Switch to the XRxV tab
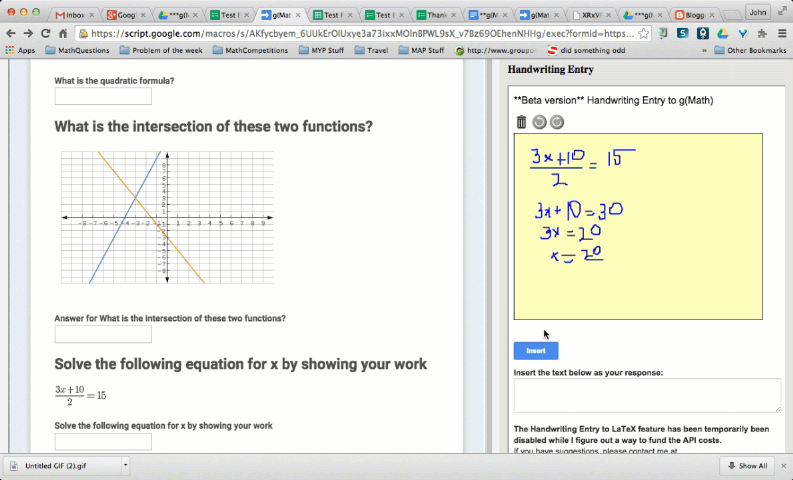 tap(591, 15)
